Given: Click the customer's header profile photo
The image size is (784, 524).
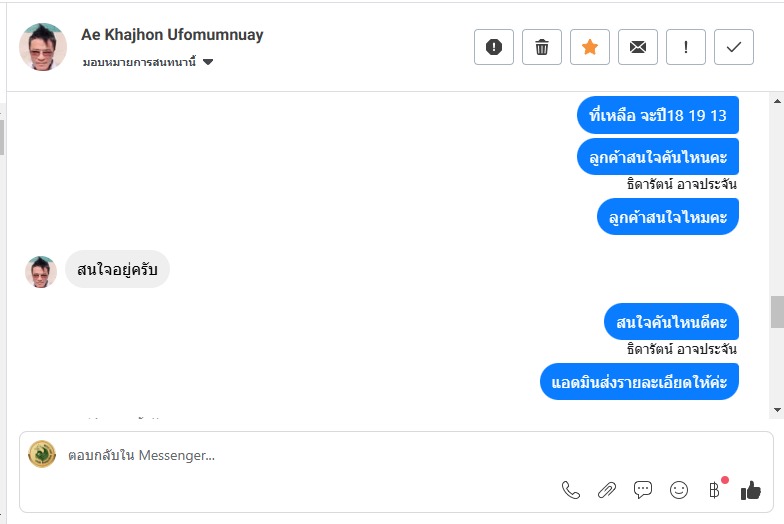Looking at the screenshot, I should point(43,47).
